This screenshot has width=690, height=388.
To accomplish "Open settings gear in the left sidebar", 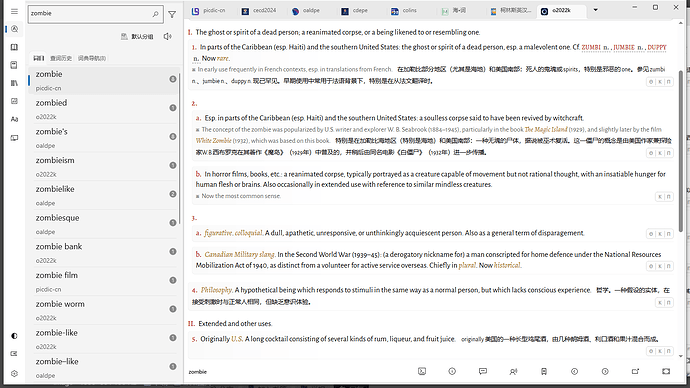I will (15, 373).
